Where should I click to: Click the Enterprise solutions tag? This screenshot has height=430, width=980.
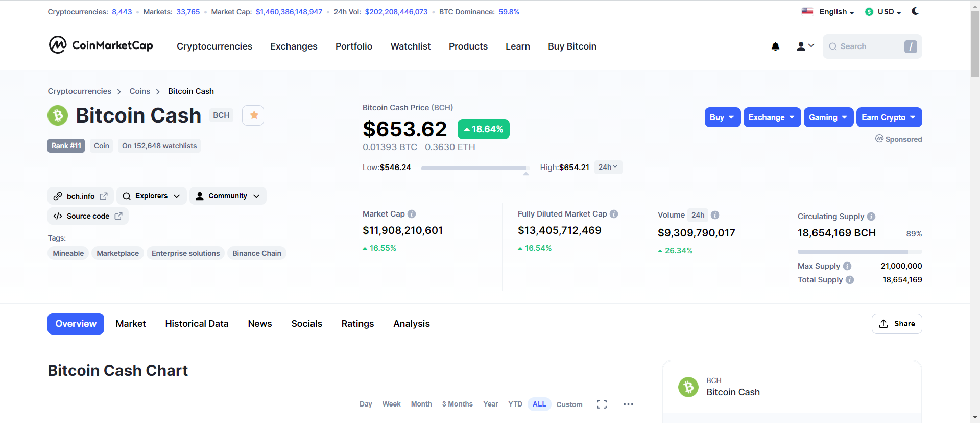pos(185,253)
